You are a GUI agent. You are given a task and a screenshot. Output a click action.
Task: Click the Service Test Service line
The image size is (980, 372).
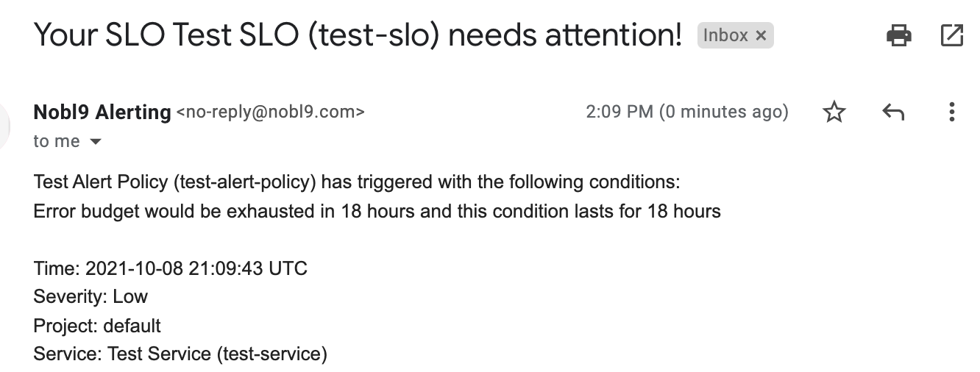180,354
